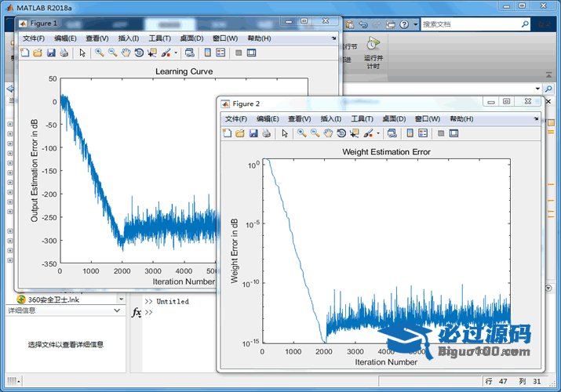The height and width of the screenshot is (392, 561).
Task: Click 运行并计时 button in MATLAB toolstrip
Action: (x=373, y=53)
